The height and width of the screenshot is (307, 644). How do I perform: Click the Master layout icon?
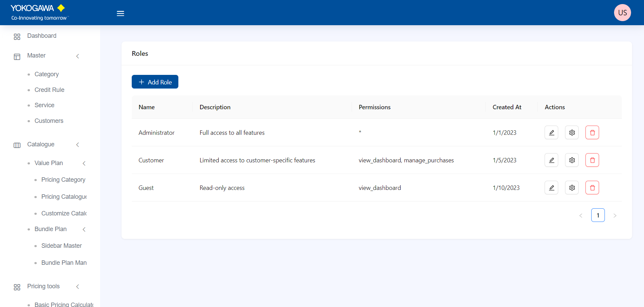[17, 56]
